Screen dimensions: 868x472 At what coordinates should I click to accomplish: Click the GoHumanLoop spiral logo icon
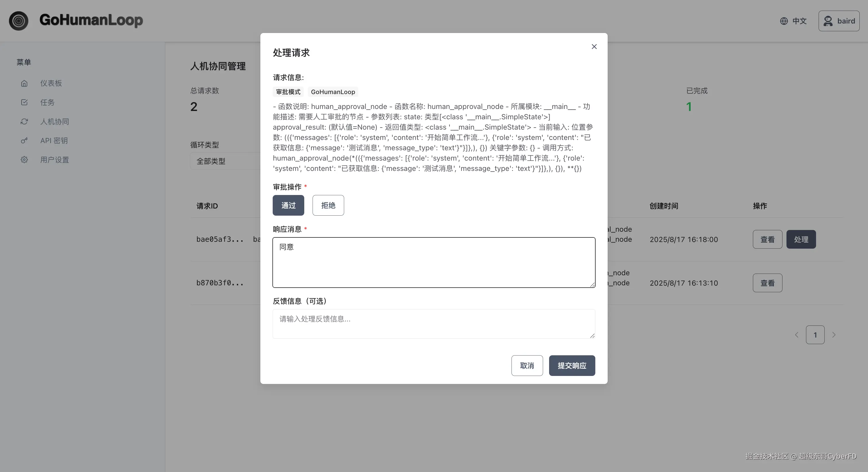click(x=19, y=21)
